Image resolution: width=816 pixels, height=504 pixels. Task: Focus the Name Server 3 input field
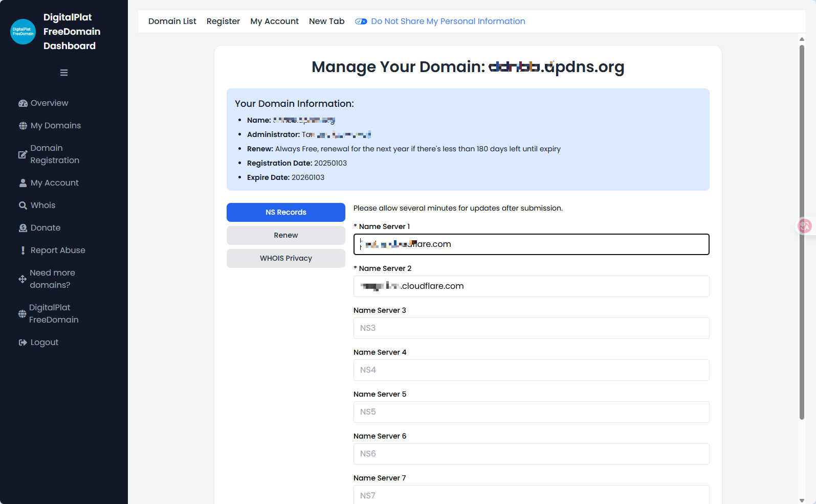coord(532,328)
